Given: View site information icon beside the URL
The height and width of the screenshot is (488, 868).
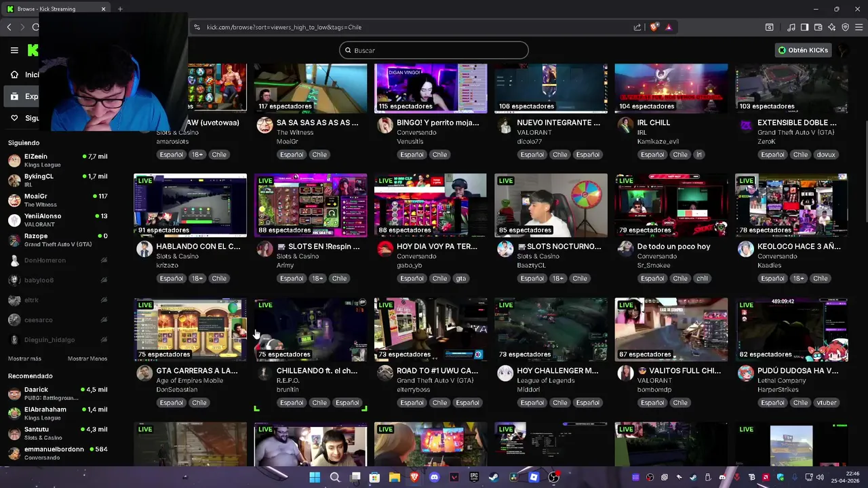Looking at the screenshot, I should 197,27.
